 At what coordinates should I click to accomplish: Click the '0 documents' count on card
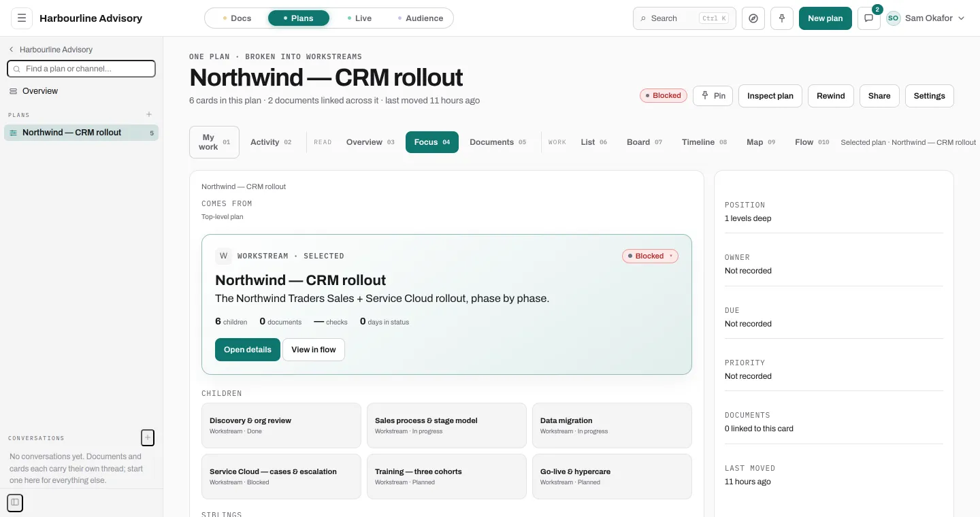(x=280, y=321)
